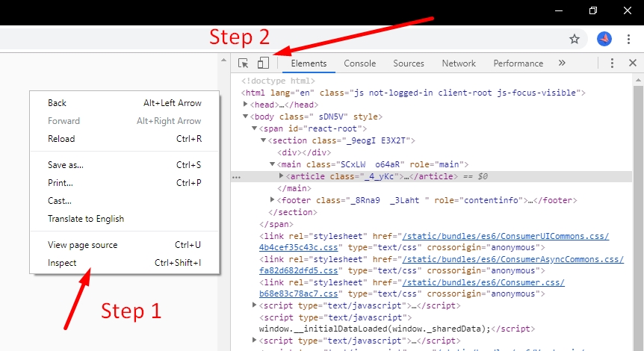Close the DevTools panel
Screen dimensions: 644x351
point(633,63)
